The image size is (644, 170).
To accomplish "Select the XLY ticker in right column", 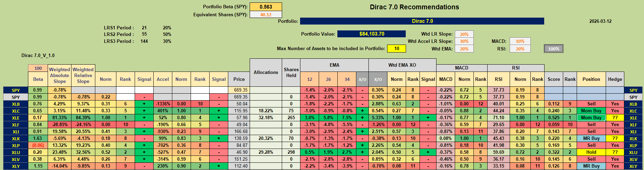I will (633, 166).
